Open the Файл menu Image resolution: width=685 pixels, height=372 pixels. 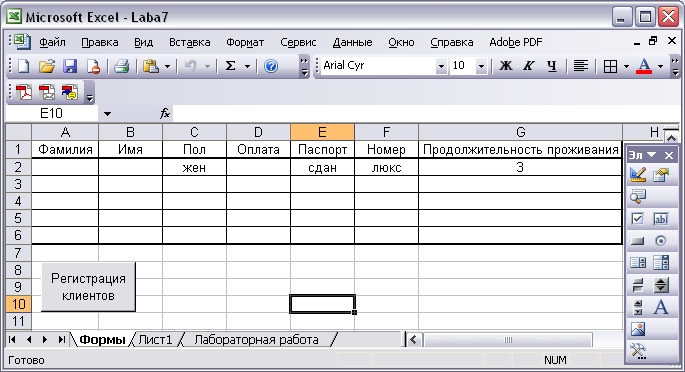(52, 42)
